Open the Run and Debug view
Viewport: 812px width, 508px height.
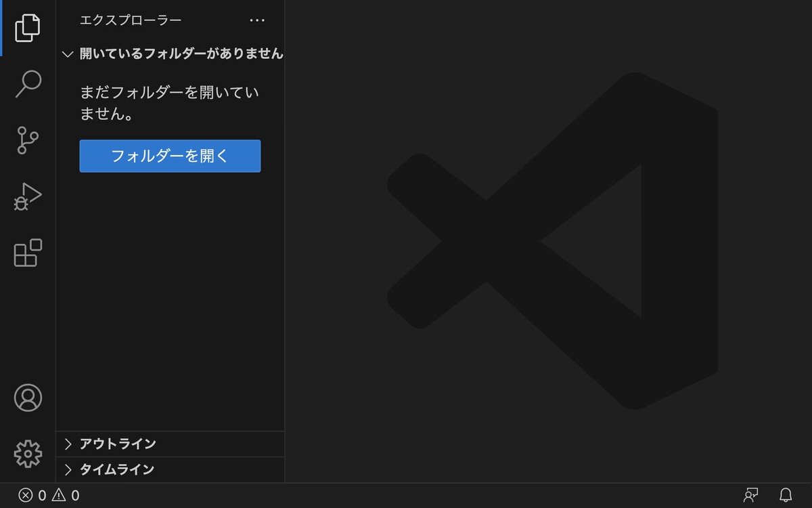pyautogui.click(x=28, y=196)
